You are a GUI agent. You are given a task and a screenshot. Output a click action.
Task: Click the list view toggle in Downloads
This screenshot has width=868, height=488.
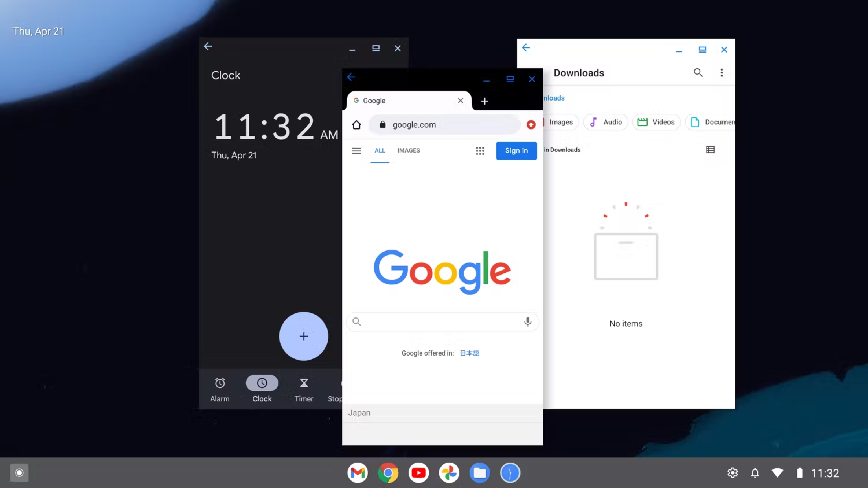(x=710, y=149)
